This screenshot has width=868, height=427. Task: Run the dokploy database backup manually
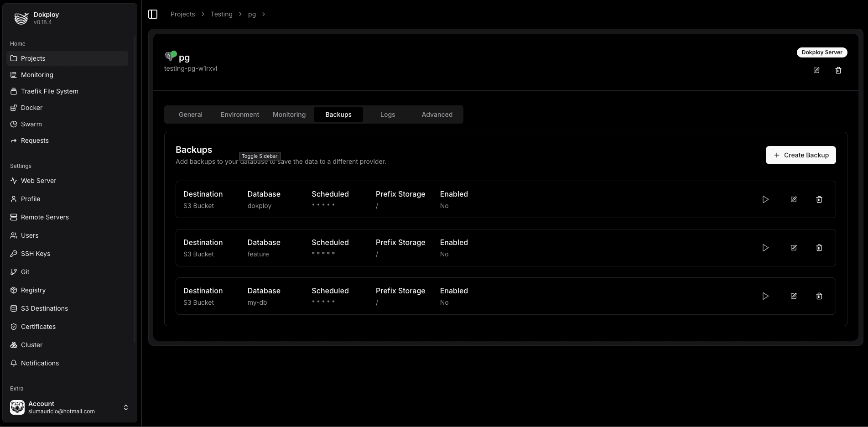pos(765,199)
